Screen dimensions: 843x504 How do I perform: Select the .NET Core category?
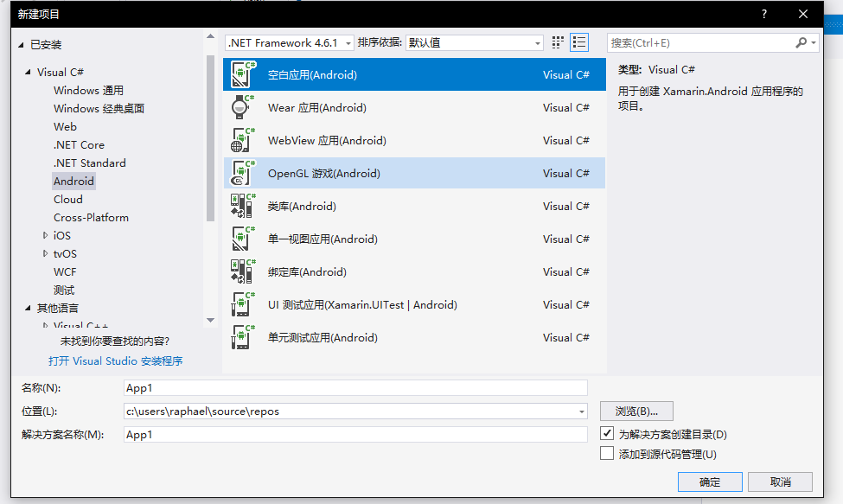click(79, 145)
